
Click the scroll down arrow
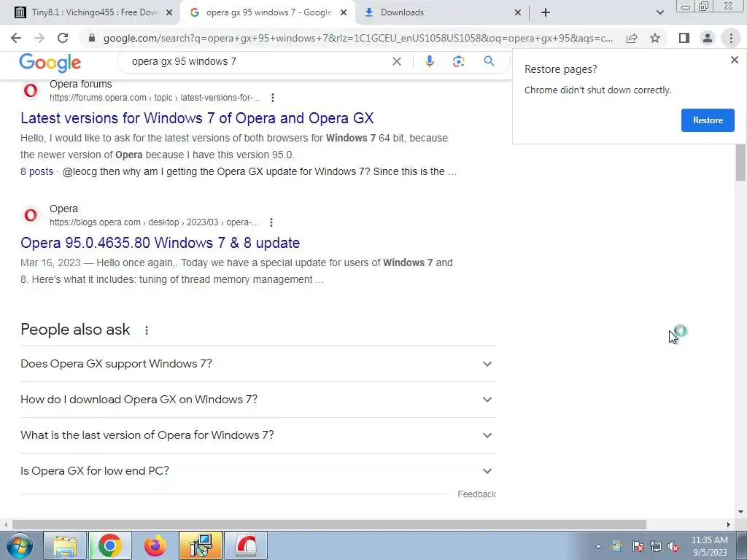click(740, 513)
